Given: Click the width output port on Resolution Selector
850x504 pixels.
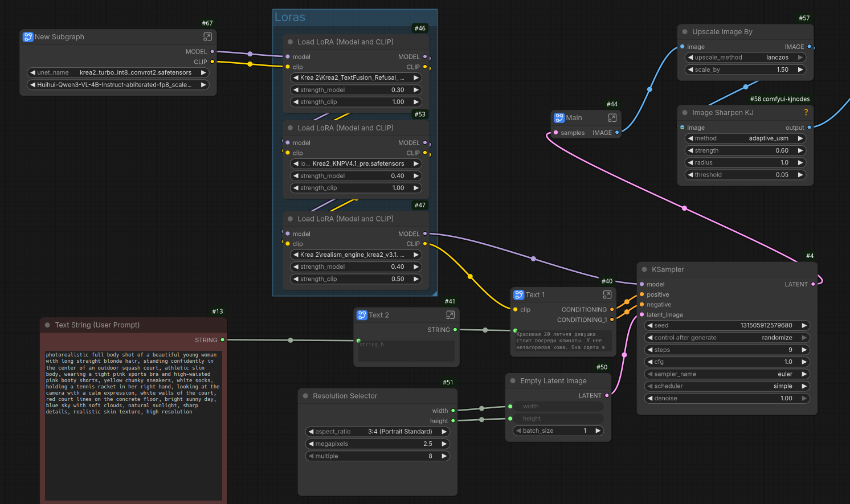Looking at the screenshot, I should pos(453,411).
